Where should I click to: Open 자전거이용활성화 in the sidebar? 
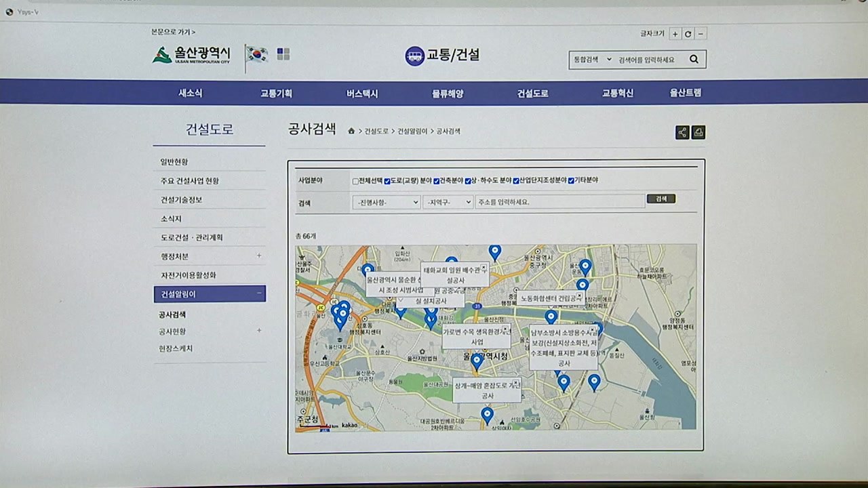point(189,275)
